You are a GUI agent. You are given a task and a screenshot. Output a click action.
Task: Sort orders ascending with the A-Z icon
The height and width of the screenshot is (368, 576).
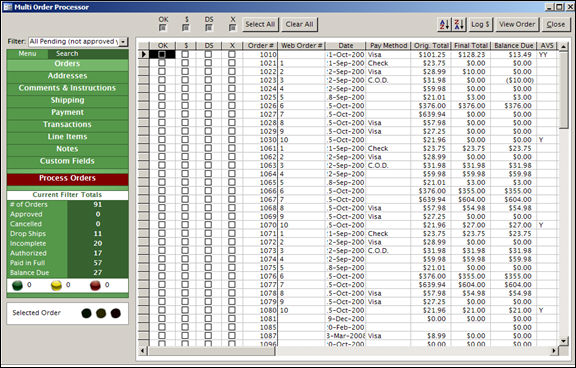coord(444,24)
